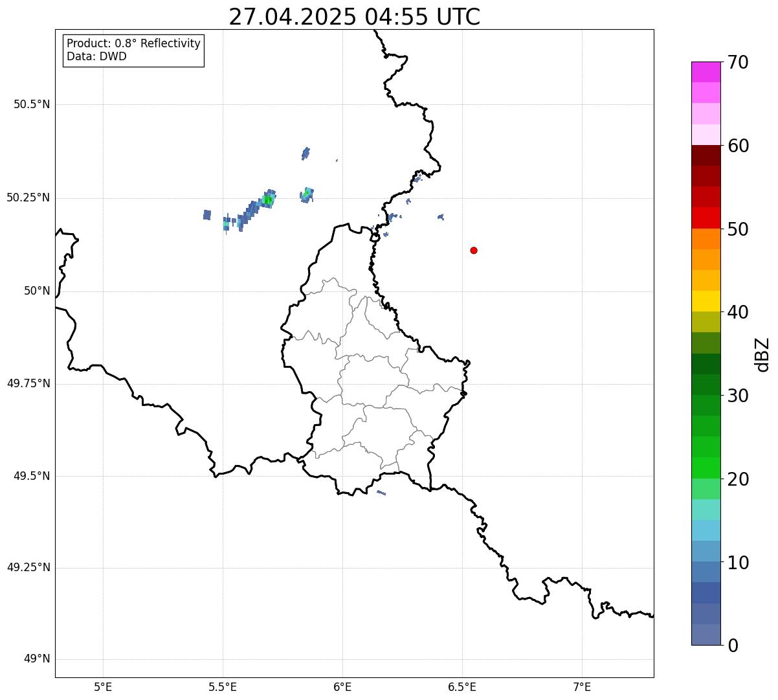This screenshot has width=778, height=700.
Task: Click the dark maroon colorbar segment below 60
Action: (706, 155)
